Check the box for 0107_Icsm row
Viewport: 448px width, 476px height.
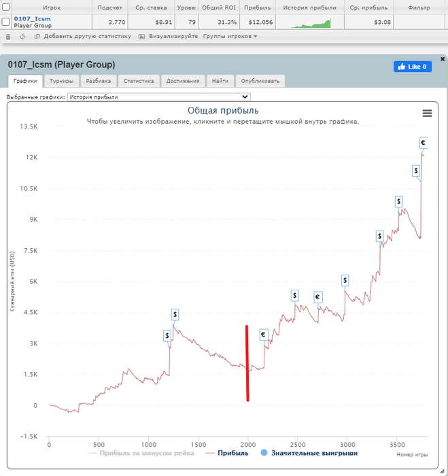5,22
